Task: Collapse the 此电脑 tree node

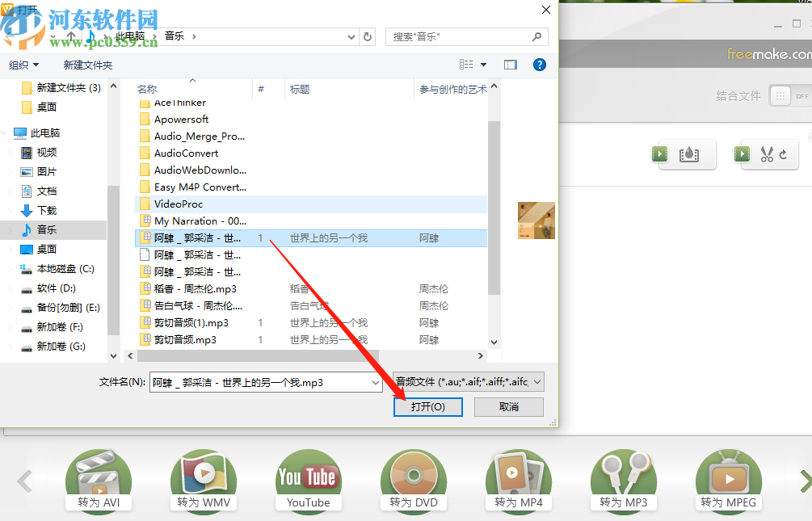Action: (4, 133)
